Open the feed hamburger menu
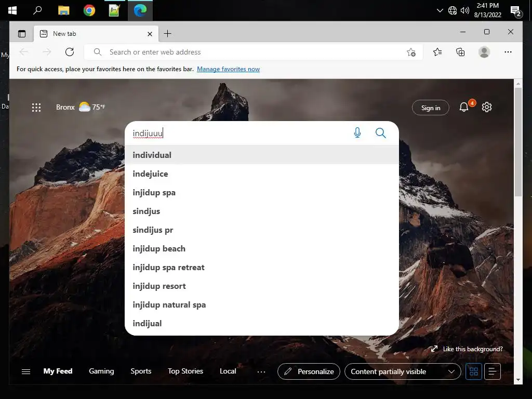Viewport: 532px width, 399px height. 26,371
